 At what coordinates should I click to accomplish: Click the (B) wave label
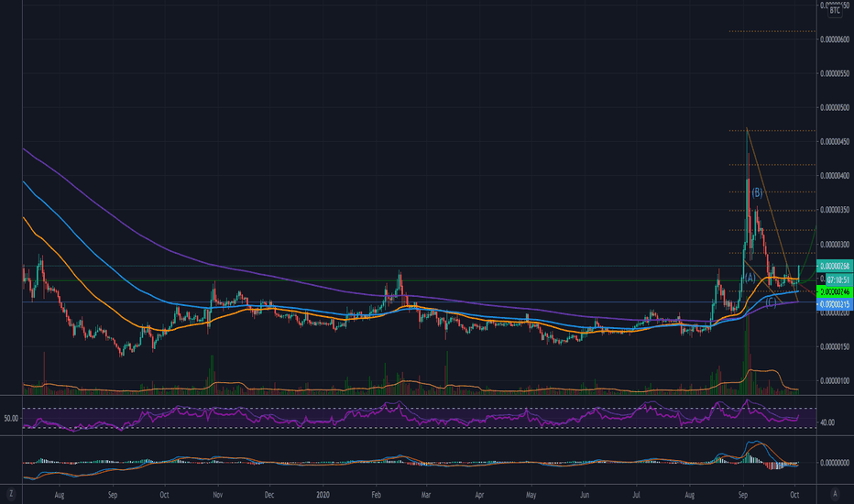pyautogui.click(x=757, y=192)
